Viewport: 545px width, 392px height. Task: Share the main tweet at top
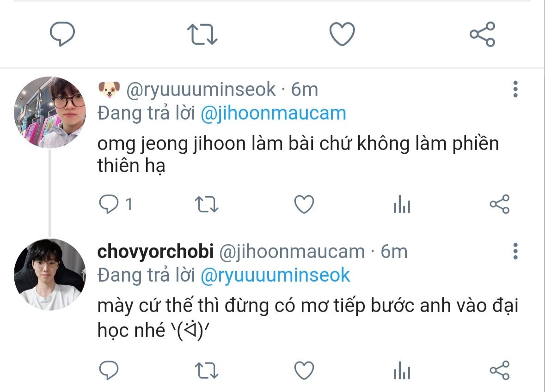point(483,34)
